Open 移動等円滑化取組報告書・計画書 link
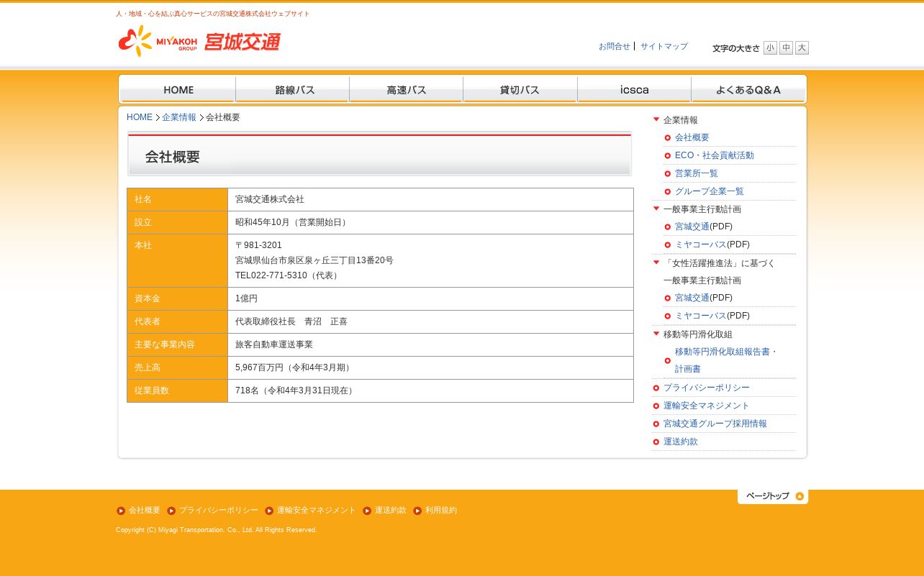924x576 pixels. [x=727, y=360]
